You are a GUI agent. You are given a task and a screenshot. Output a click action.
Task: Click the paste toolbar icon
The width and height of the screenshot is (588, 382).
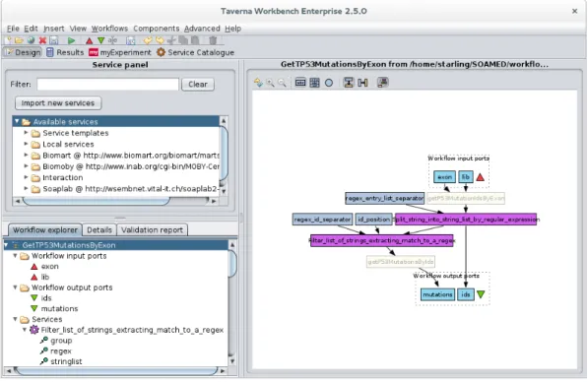pyautogui.click(x=195, y=40)
